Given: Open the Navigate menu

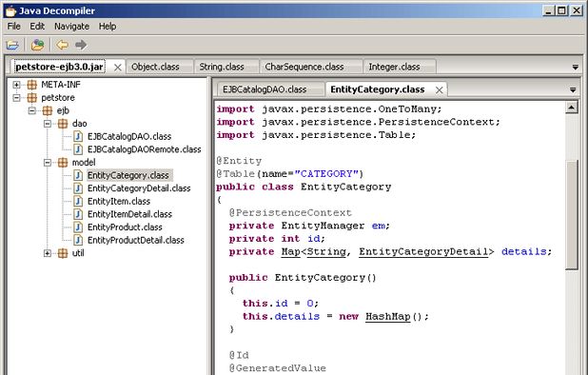Looking at the screenshot, I should pos(71,27).
